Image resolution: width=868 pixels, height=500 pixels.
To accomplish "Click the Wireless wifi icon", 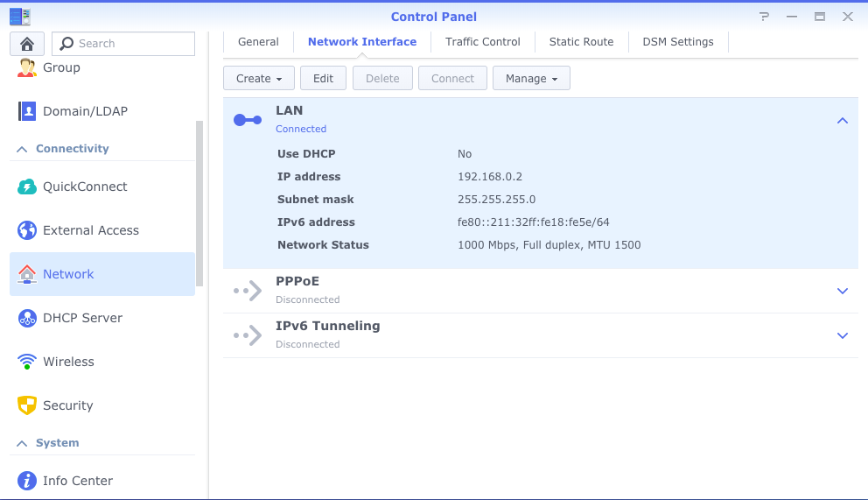I will coord(26,362).
